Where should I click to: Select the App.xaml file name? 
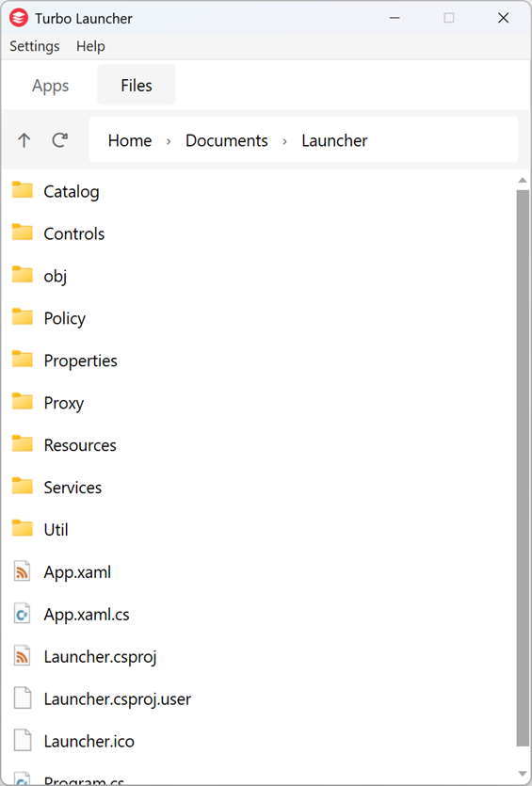pyautogui.click(x=77, y=572)
